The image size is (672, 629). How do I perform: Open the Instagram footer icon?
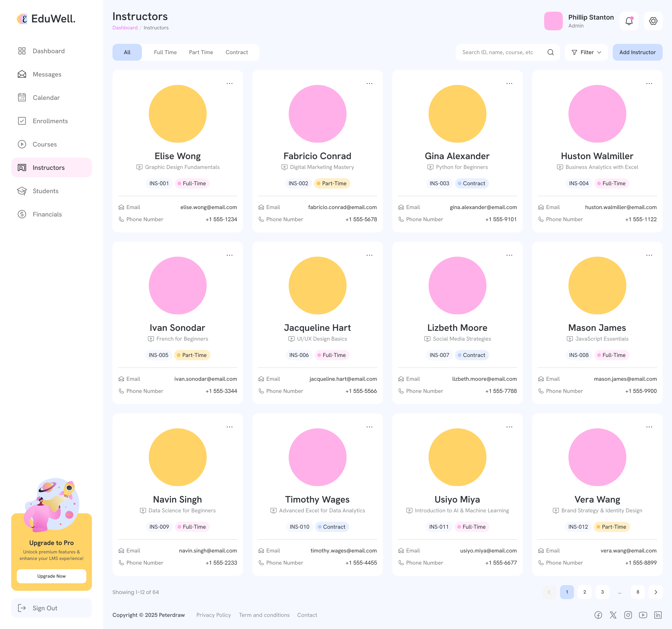(628, 615)
